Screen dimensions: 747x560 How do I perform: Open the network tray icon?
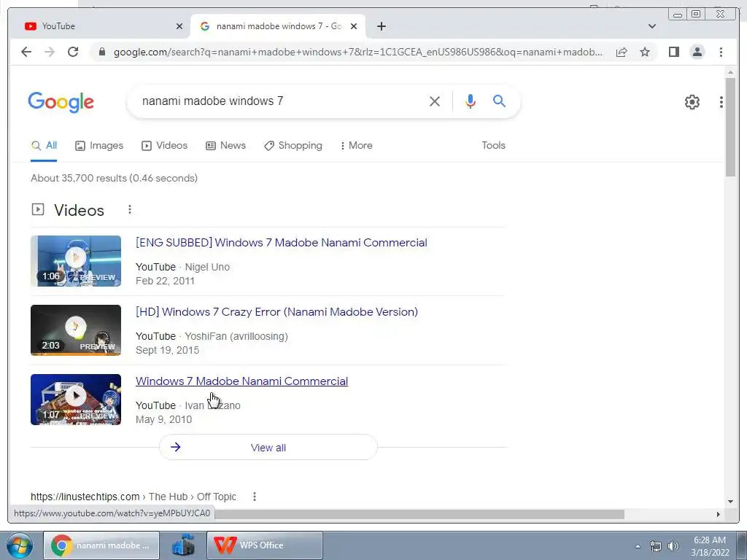click(x=656, y=546)
